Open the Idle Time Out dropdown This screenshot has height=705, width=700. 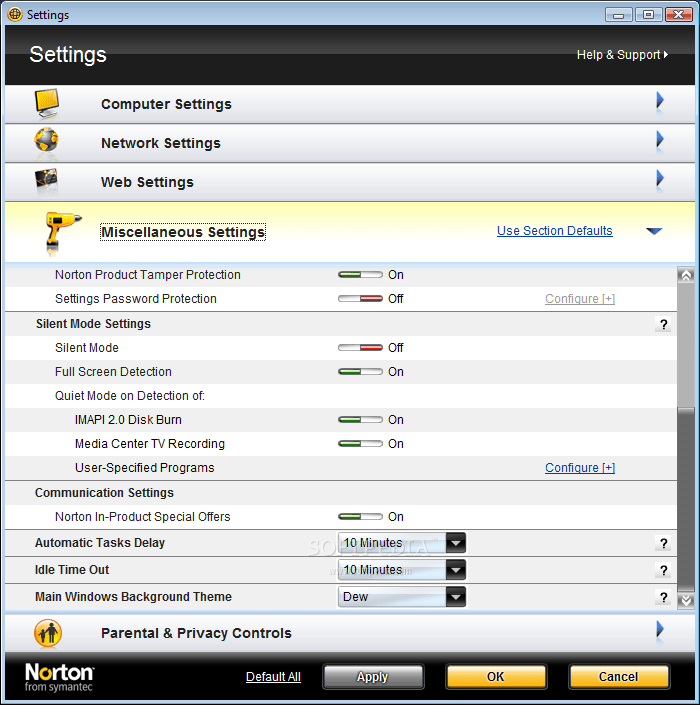click(x=402, y=570)
